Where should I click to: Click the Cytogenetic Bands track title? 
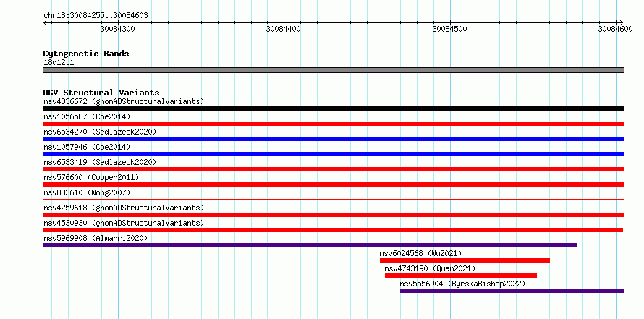coord(86,54)
